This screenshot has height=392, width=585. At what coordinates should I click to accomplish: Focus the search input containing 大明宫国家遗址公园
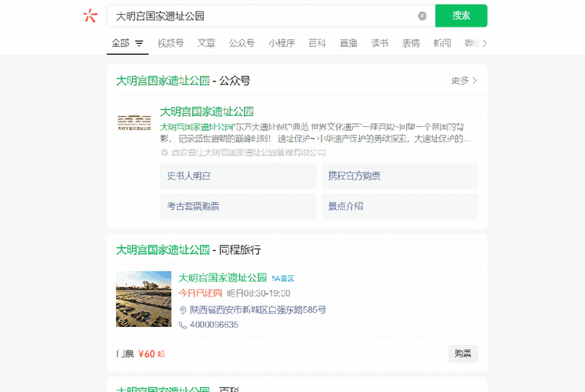(x=271, y=16)
